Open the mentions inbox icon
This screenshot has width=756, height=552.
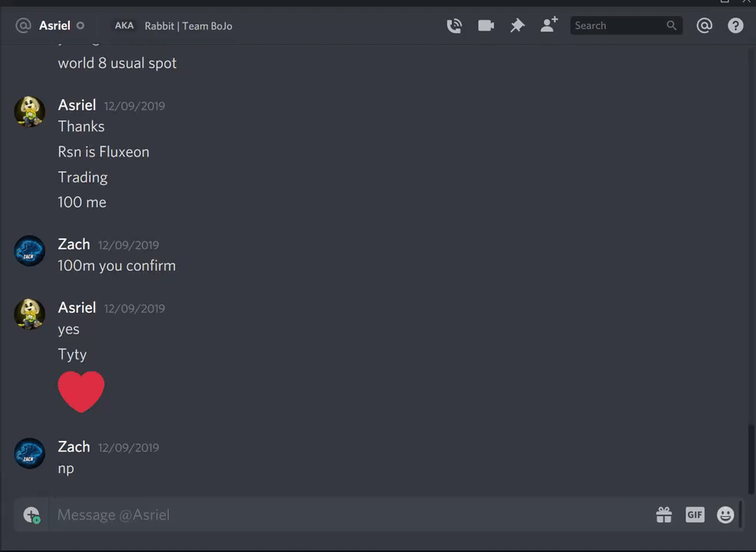pos(705,25)
